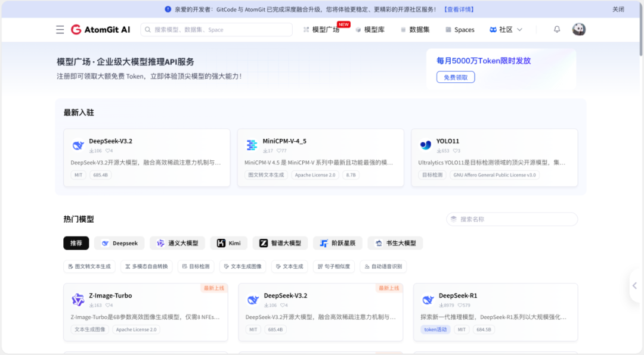Open Spaces nav item
The width and height of the screenshot is (644, 355).
[460, 30]
